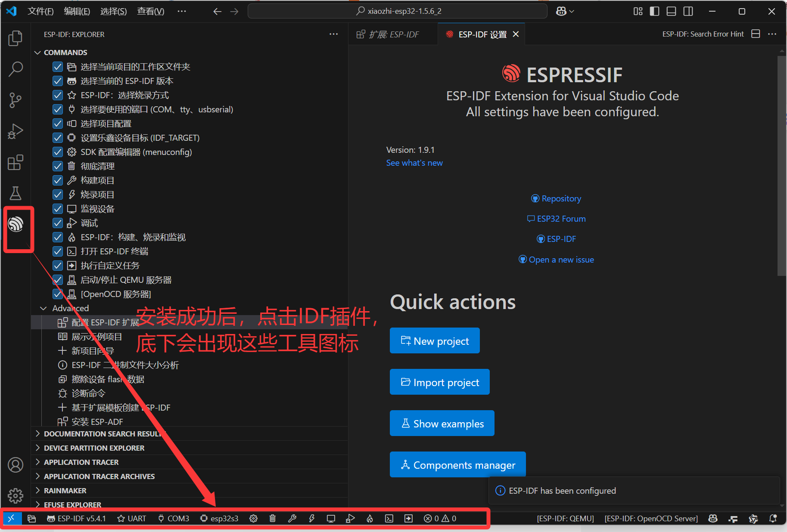Uncheck the 构建项目 command checkbox
Image resolution: width=787 pixels, height=532 pixels.
click(58, 180)
